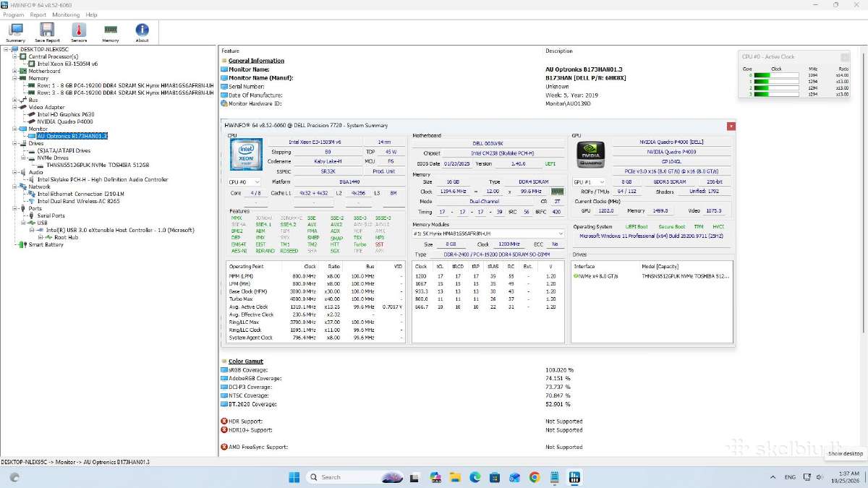Open the Memory toolbar icon

111,33
